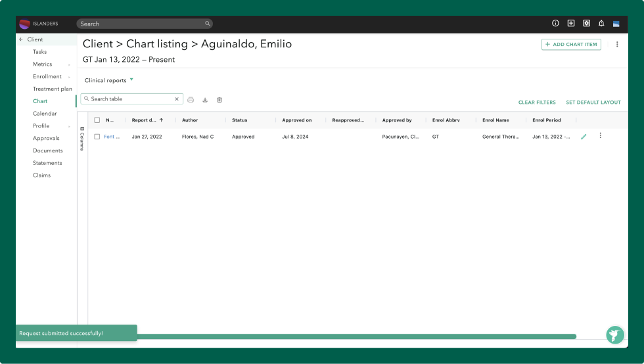644x364 pixels.
Task: Open Calendar in the sidebar
Action: coord(45,114)
